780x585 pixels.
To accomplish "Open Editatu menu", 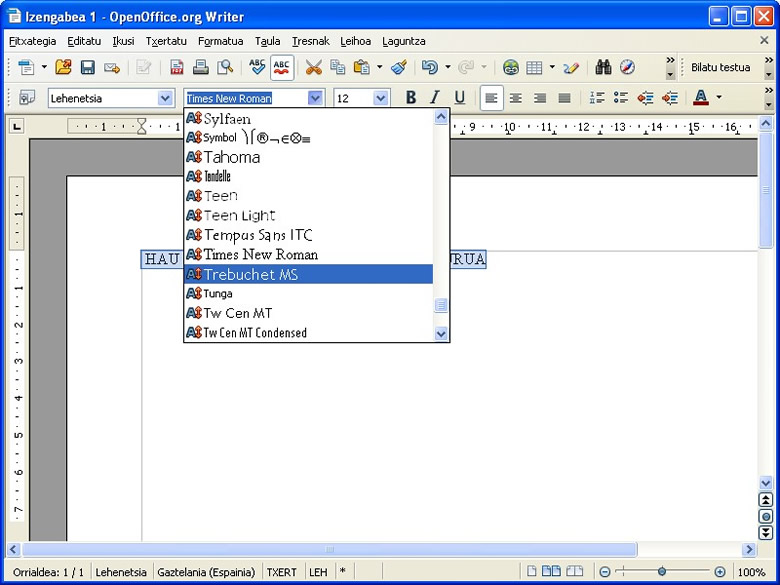I will point(84,41).
